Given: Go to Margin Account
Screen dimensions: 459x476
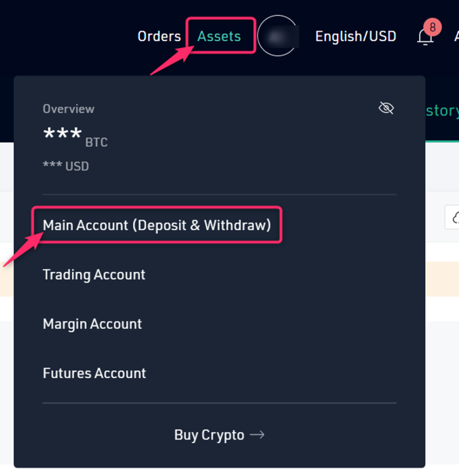Looking at the screenshot, I should 92,324.
